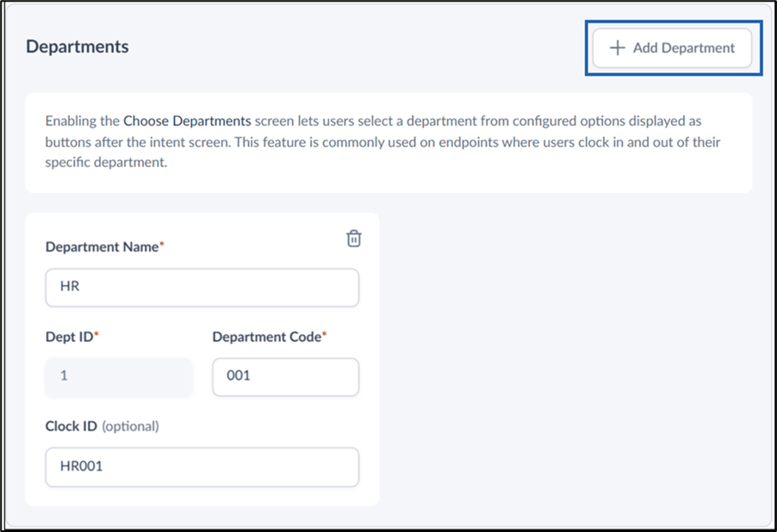Click the Department Code label
Image resolution: width=777 pixels, height=532 pixels.
coord(270,337)
